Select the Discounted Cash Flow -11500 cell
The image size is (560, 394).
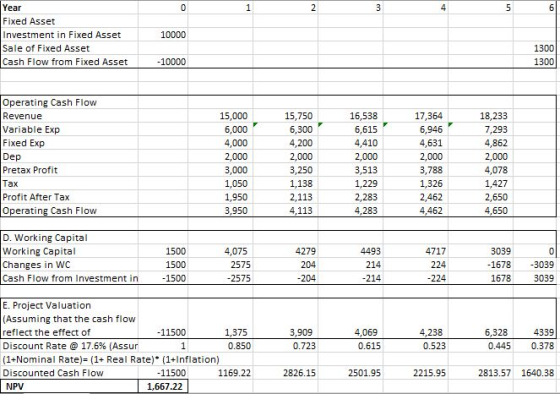163,373
